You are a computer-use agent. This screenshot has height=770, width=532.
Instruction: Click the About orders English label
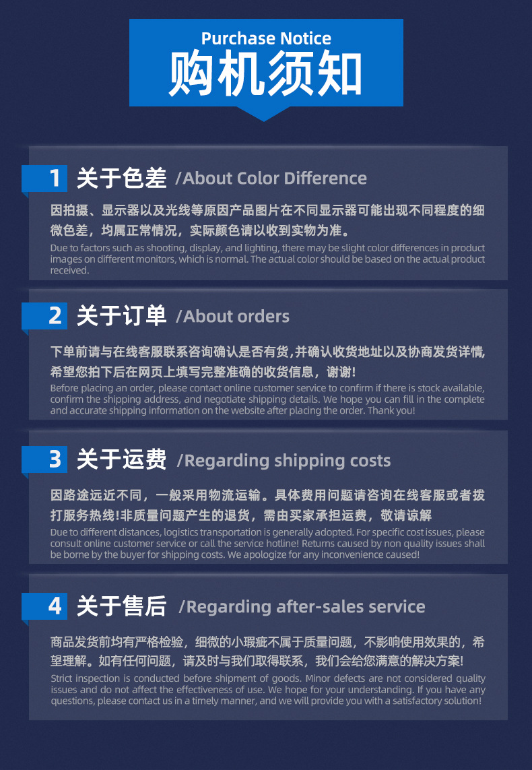click(x=232, y=316)
